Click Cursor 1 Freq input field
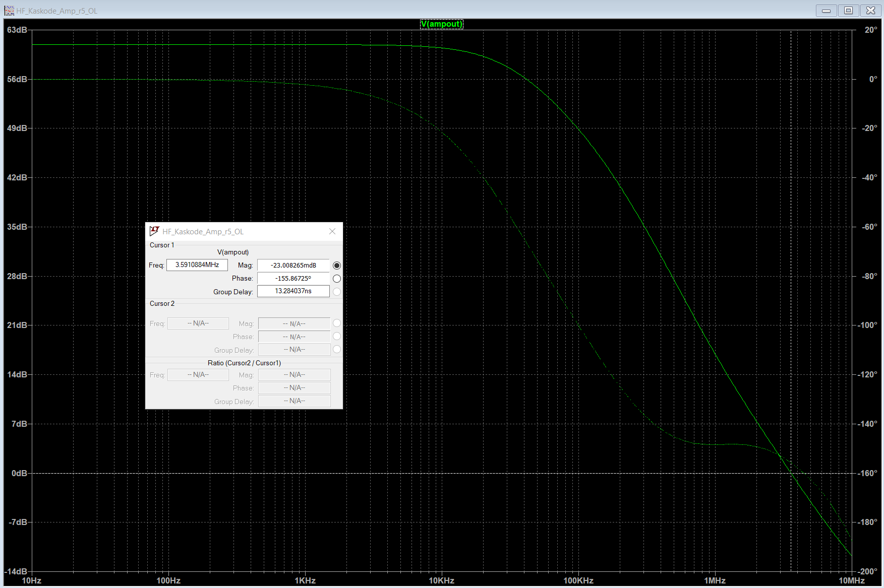This screenshot has width=884, height=588. [x=197, y=265]
